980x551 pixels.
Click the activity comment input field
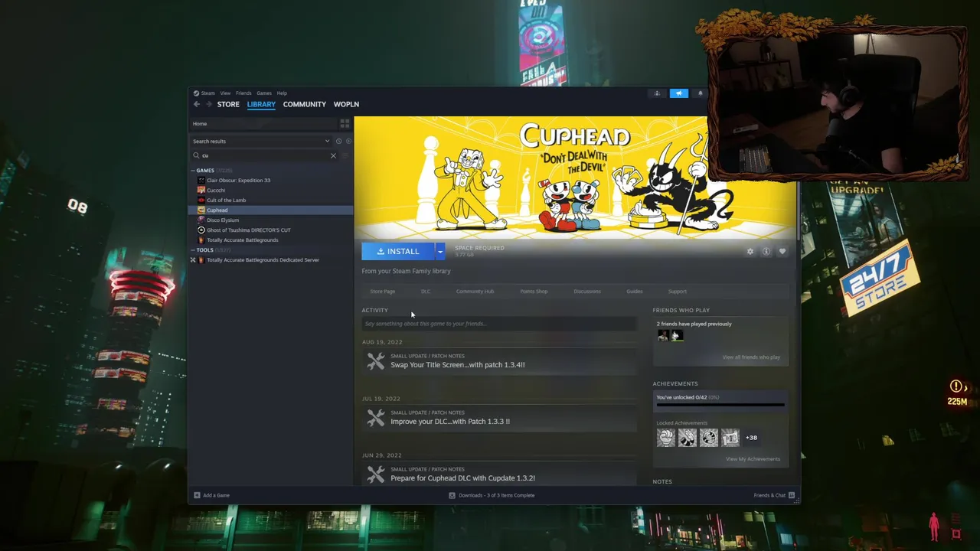pos(499,324)
